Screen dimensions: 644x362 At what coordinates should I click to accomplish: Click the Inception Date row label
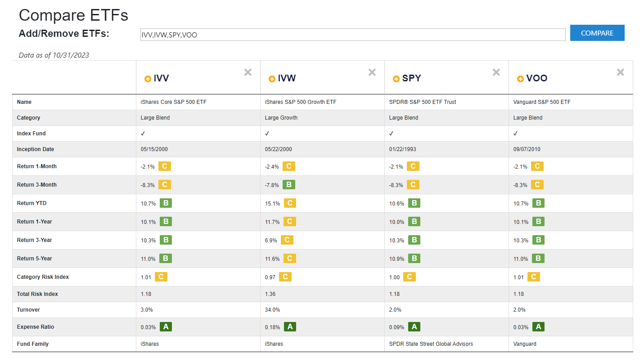[36, 149]
